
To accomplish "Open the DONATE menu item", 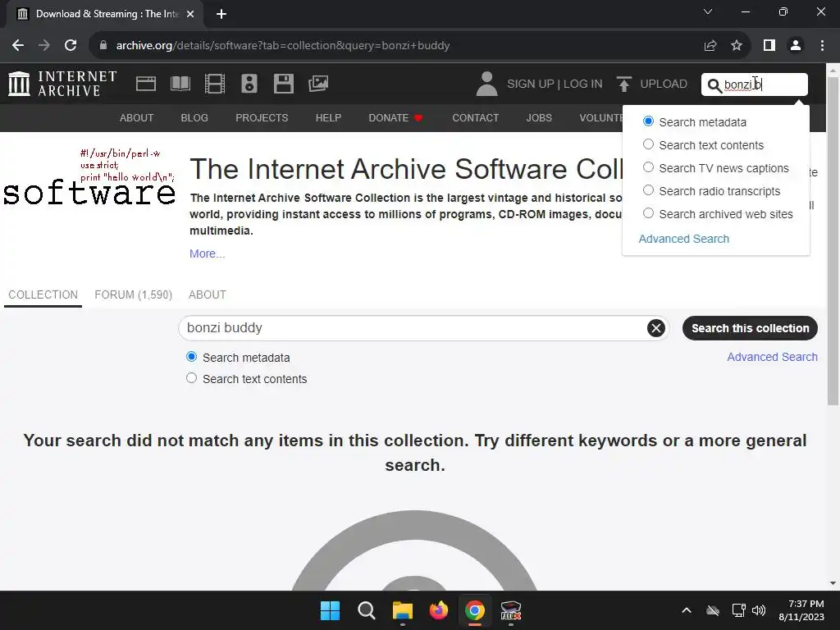I will 395,118.
